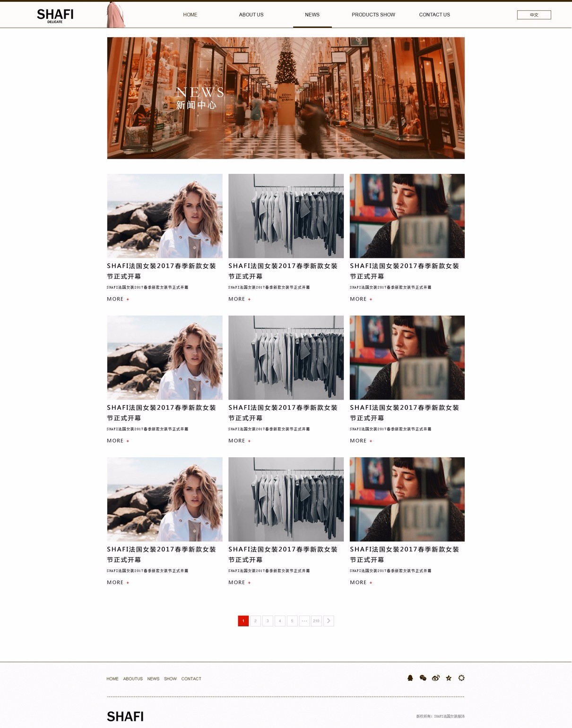572x728 pixels.
Task: Open the ABOUT US menu item
Action: pyautogui.click(x=251, y=15)
